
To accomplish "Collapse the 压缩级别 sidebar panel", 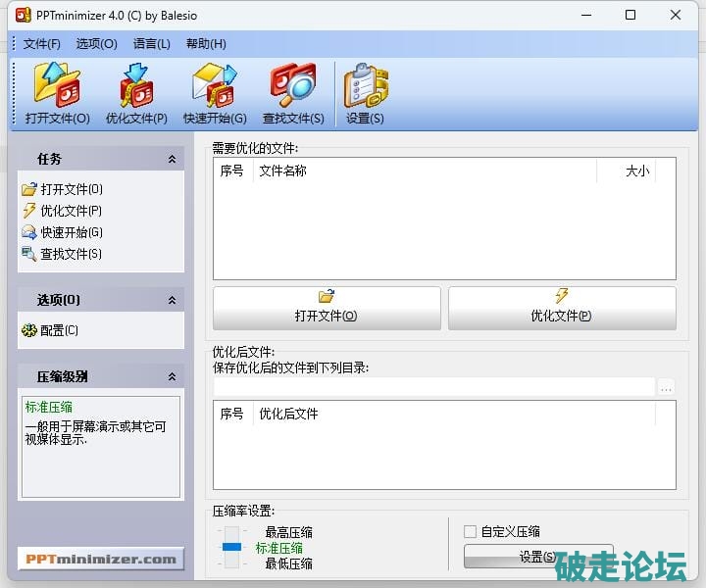I will [172, 376].
